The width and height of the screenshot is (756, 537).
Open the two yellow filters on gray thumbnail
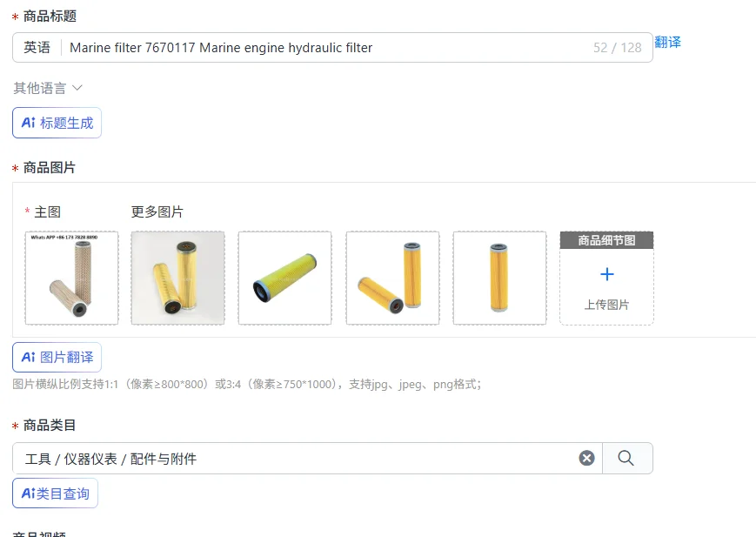(x=178, y=278)
